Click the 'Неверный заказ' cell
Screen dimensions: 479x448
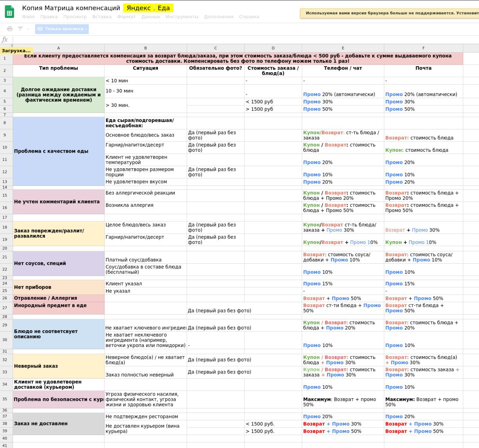58,366
